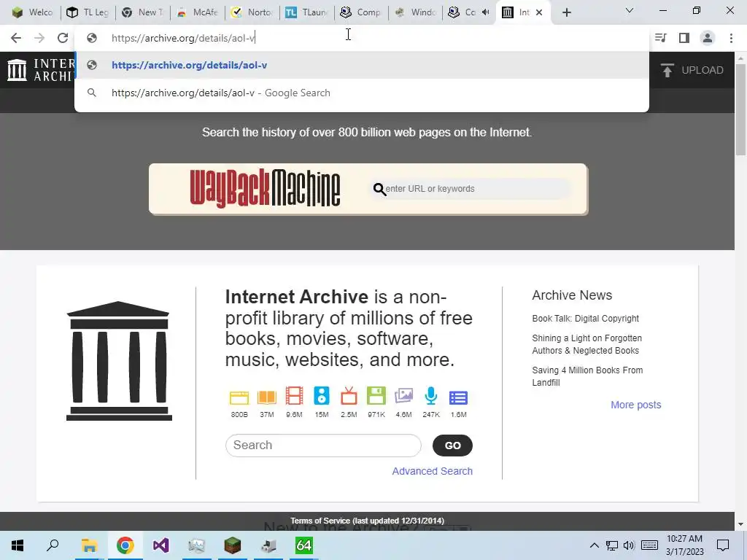
Task: Open the TV icon labeled 2.5M
Action: pos(349,396)
